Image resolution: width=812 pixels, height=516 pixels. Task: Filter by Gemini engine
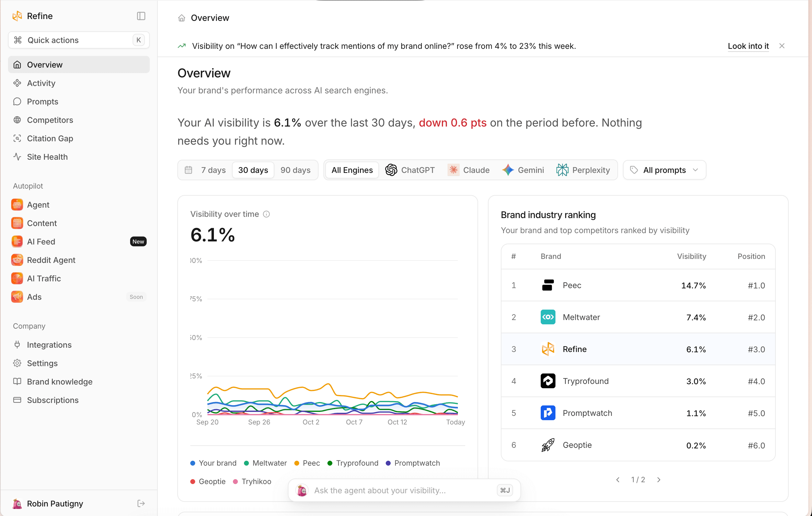coord(523,170)
